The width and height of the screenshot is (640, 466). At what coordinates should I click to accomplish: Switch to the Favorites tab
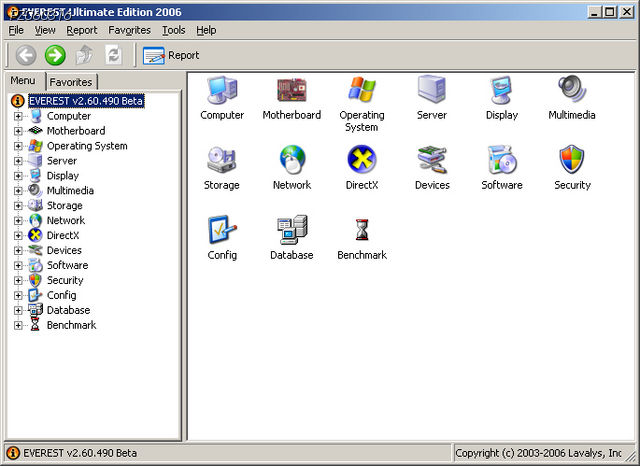click(71, 82)
